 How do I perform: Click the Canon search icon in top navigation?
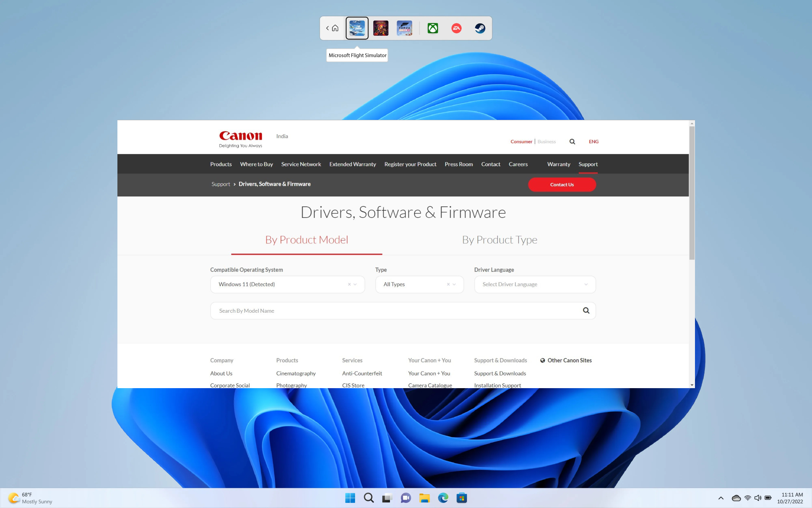572,141
